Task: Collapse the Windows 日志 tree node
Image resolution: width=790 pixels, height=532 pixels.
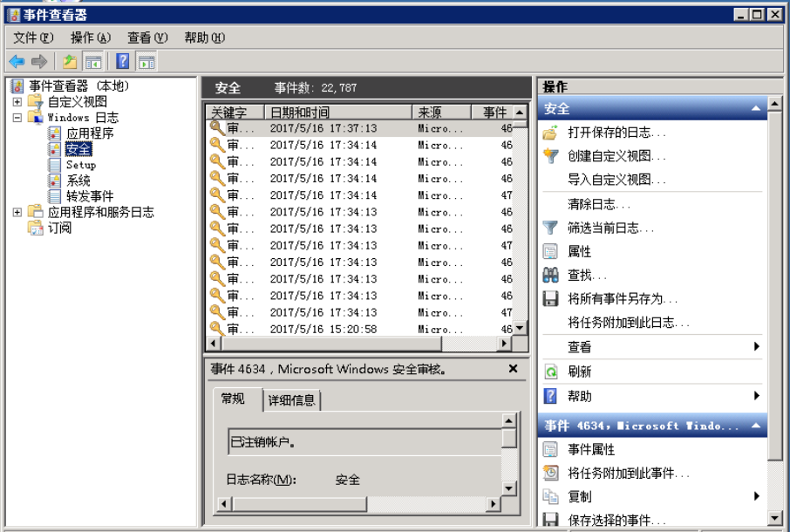Action: [x=17, y=118]
